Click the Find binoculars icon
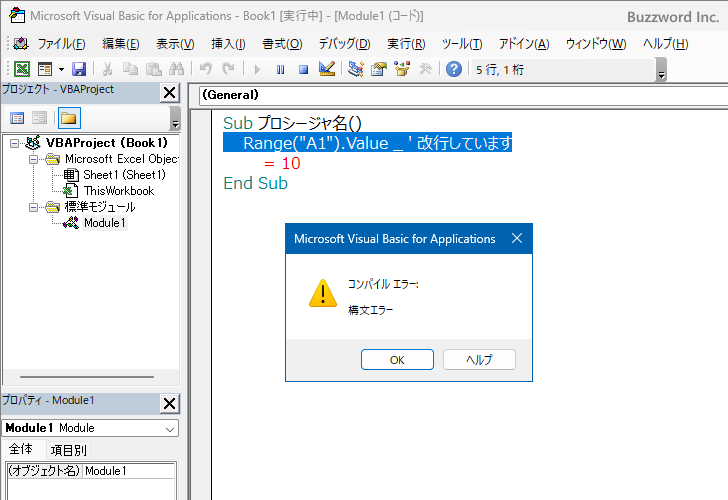Image resolution: width=728 pixels, height=500 pixels. 176,69
